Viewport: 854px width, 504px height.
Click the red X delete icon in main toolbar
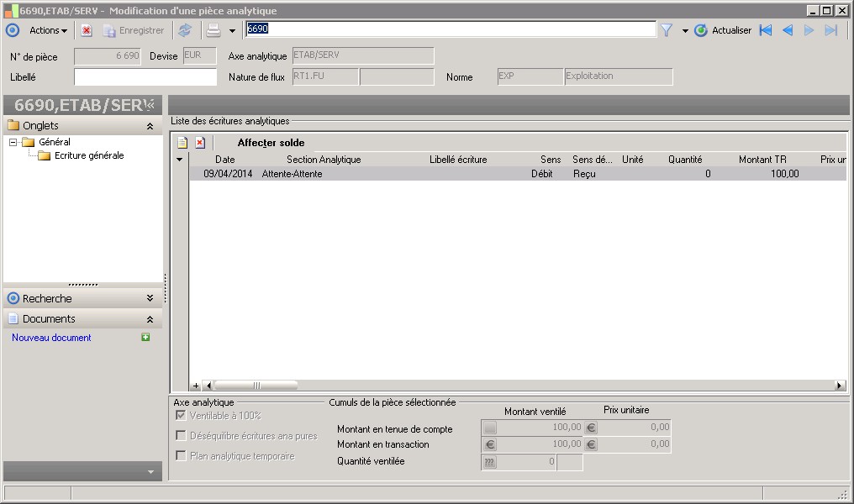87,30
